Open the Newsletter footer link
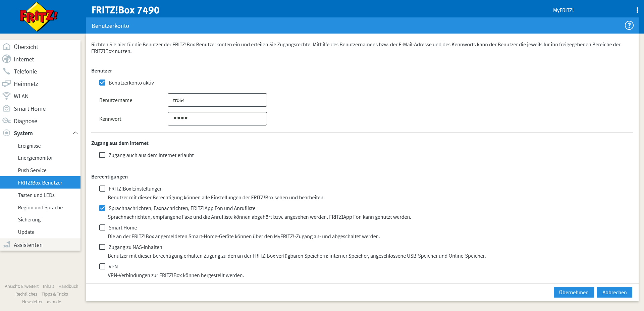This screenshot has width=644, height=311. coord(32,302)
